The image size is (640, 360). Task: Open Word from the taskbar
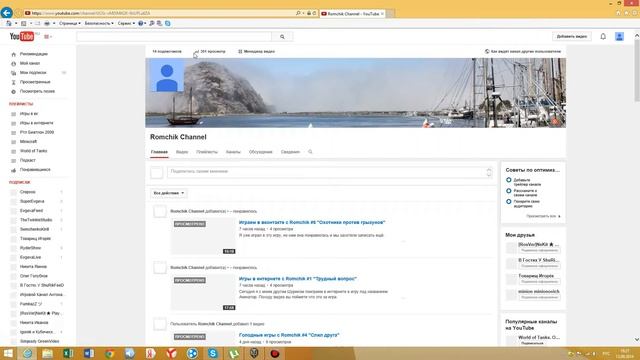(x=89, y=353)
